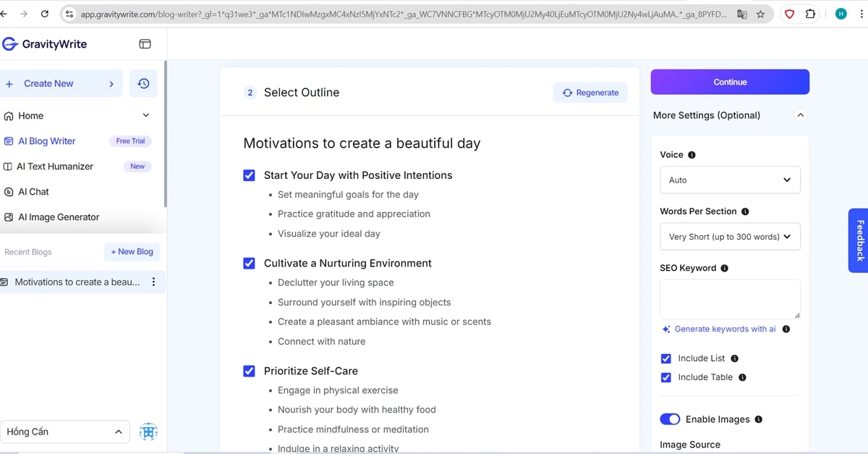The width and height of the screenshot is (868, 454).
Task: Reload the page in browser
Action: (45, 14)
